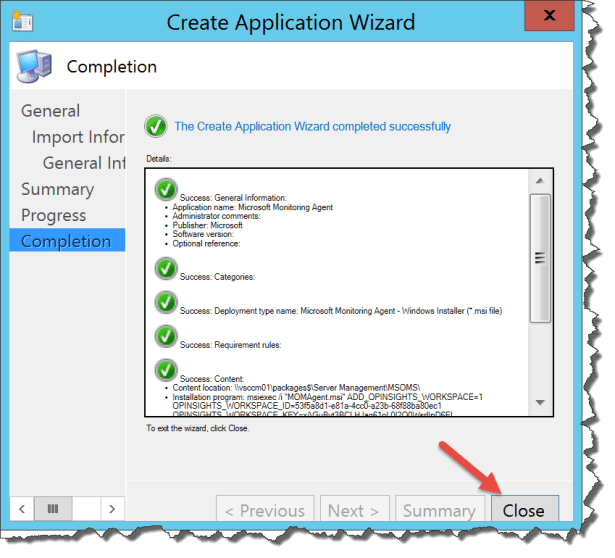Image resolution: width=615 pixels, height=558 pixels.
Task: Click the 'Installation program: msiexec' line
Action: click(x=328, y=397)
